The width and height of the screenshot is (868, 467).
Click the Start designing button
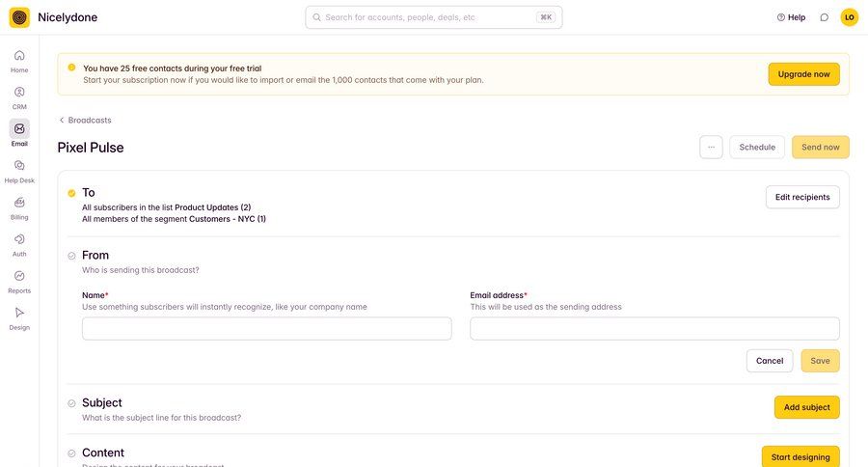point(800,456)
